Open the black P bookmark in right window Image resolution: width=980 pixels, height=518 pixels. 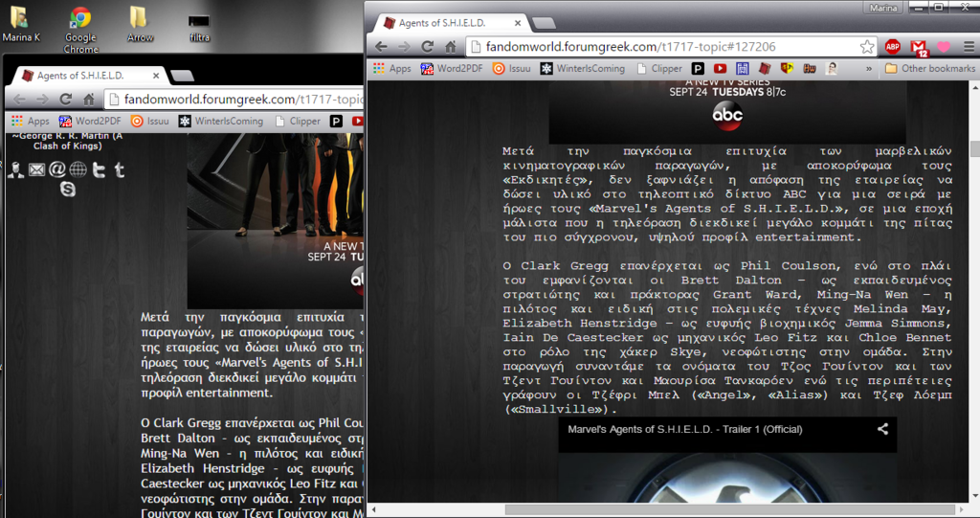click(x=698, y=69)
